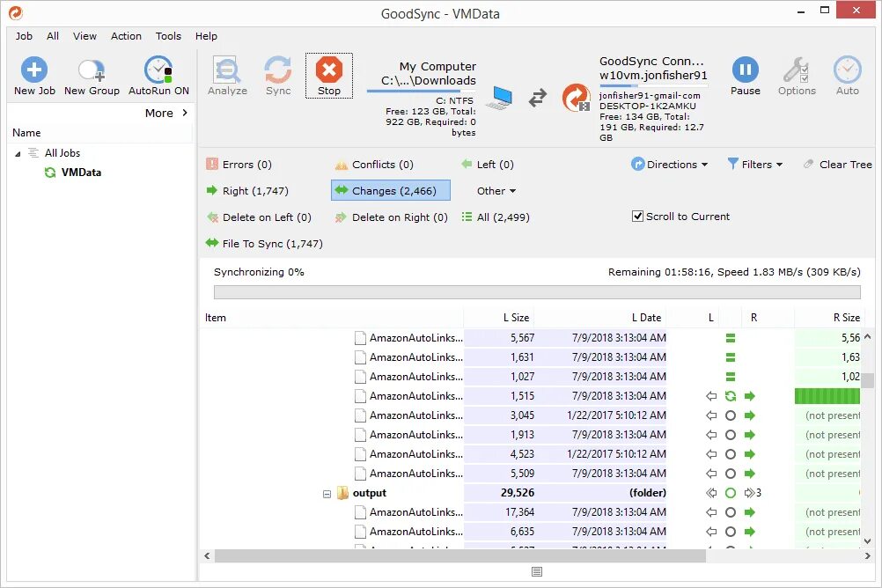Open the Action menu

coord(126,36)
